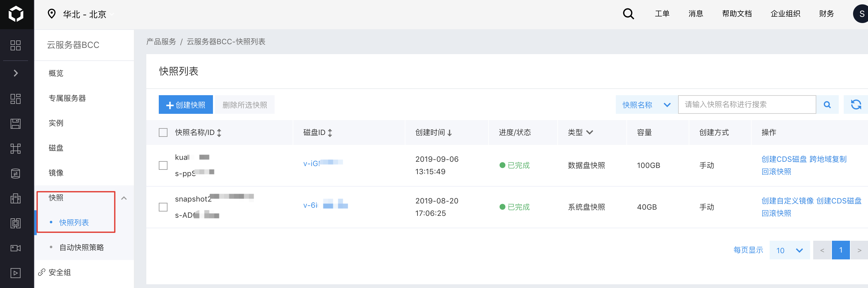Click the Baidu Cloud logo icon

[16, 14]
